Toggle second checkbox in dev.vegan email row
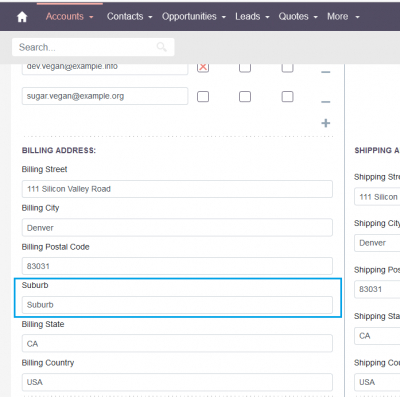 pyautogui.click(x=245, y=67)
